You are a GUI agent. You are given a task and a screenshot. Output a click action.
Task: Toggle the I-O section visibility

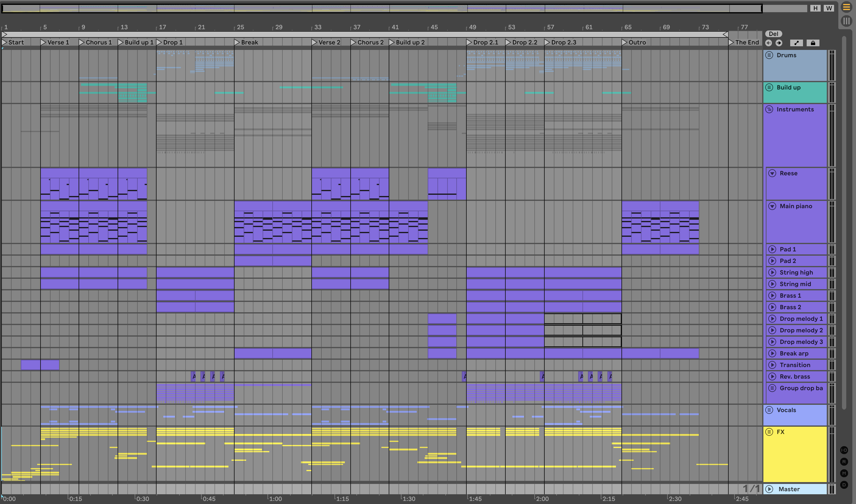click(844, 450)
